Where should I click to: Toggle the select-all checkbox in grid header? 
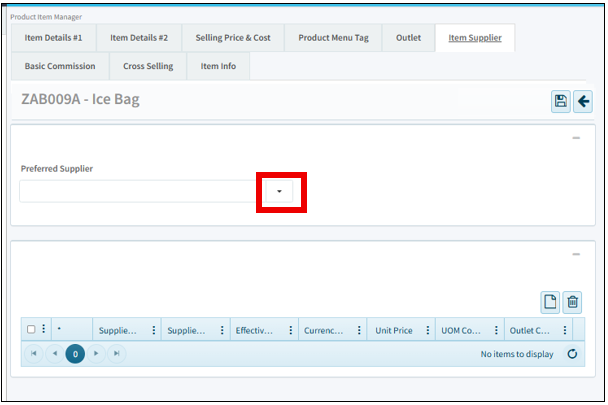tap(31, 329)
